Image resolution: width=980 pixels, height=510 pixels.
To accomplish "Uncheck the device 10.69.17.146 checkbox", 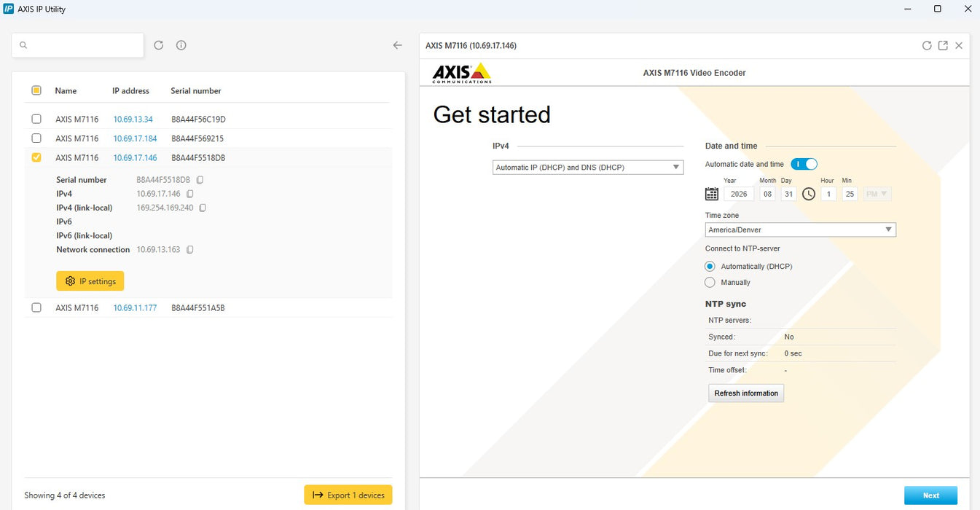I will pyautogui.click(x=36, y=157).
